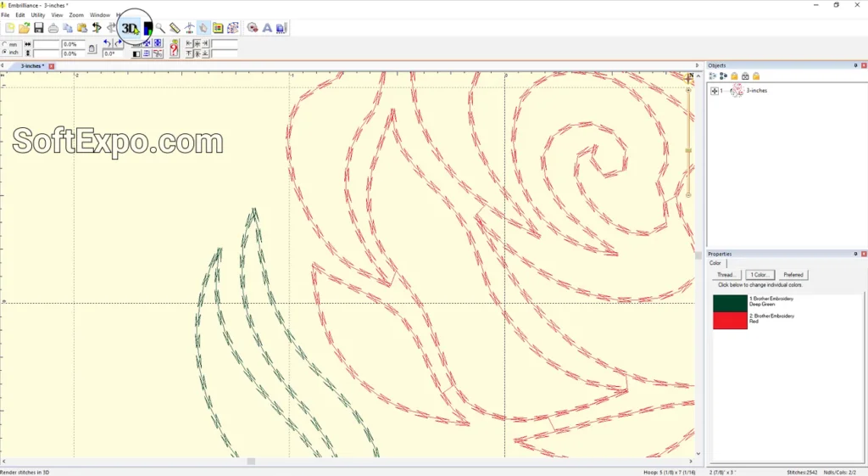Select the 3-inches item in Objects tree
Image resolution: width=868 pixels, height=476 pixels.
pos(757,90)
